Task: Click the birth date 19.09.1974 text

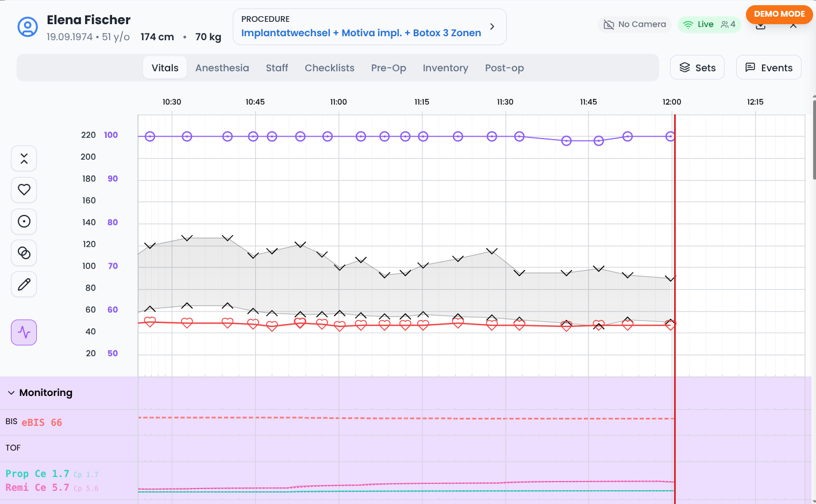Action: pos(70,37)
